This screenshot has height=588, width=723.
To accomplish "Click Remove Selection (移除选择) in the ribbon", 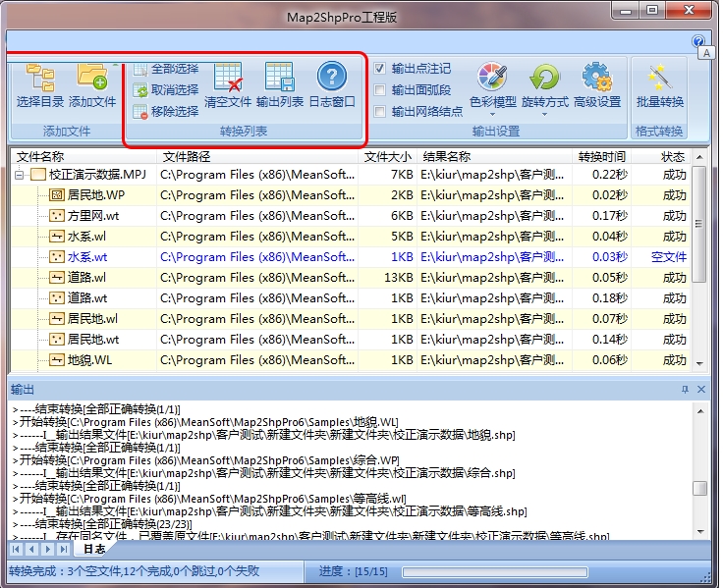I will [166, 111].
